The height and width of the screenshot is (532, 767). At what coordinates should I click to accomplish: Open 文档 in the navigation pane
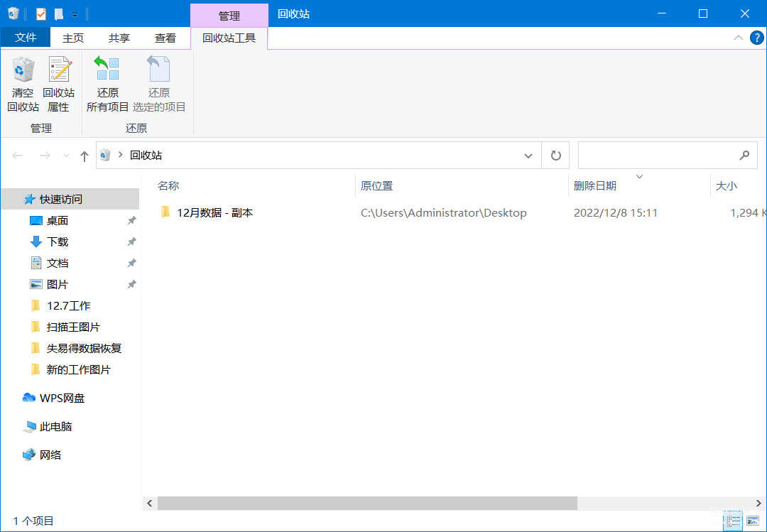pyautogui.click(x=58, y=264)
